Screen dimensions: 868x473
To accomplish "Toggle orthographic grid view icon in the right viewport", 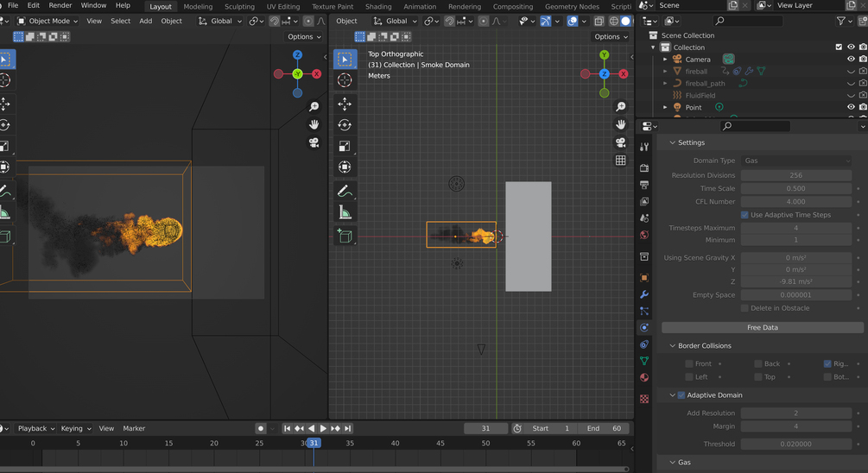I will (x=620, y=161).
